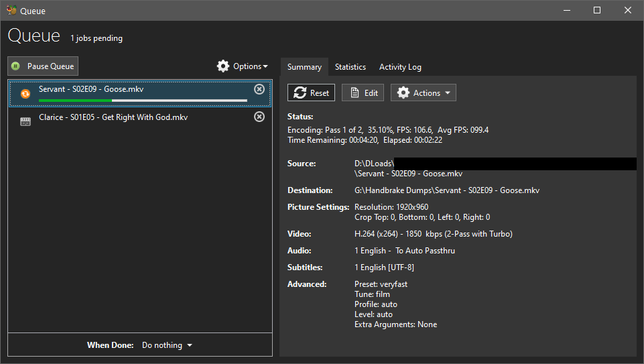The image size is (644, 364).
Task: Remove the Servant - S02E09 job from queue
Action: point(259,88)
